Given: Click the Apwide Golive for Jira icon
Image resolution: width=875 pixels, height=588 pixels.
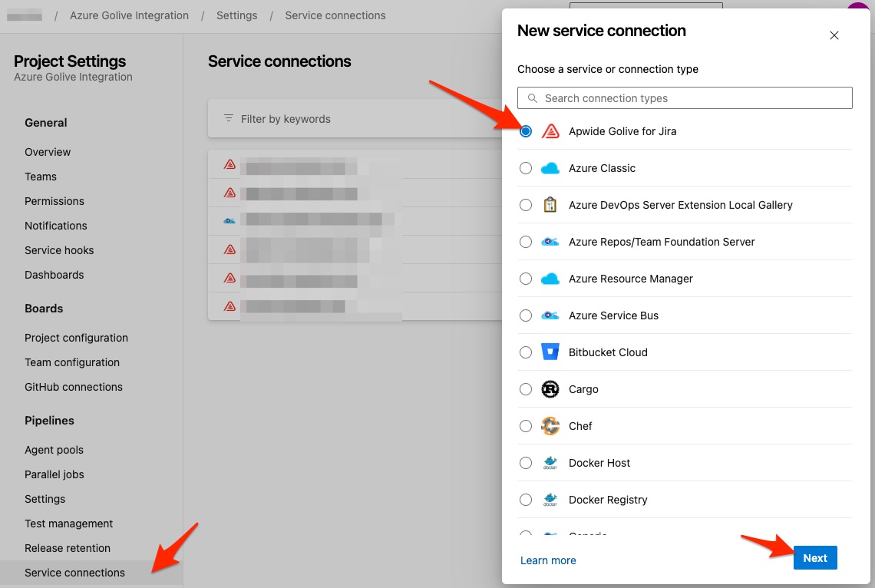Looking at the screenshot, I should pos(550,131).
